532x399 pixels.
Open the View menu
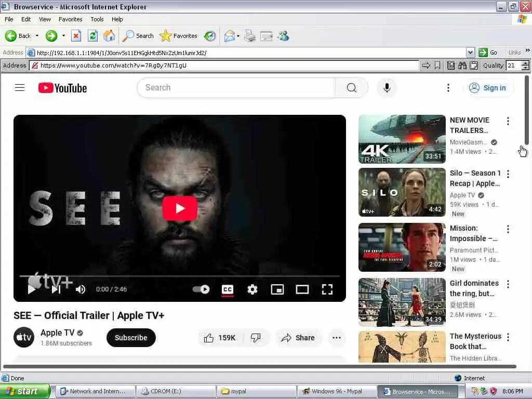pyautogui.click(x=45, y=19)
